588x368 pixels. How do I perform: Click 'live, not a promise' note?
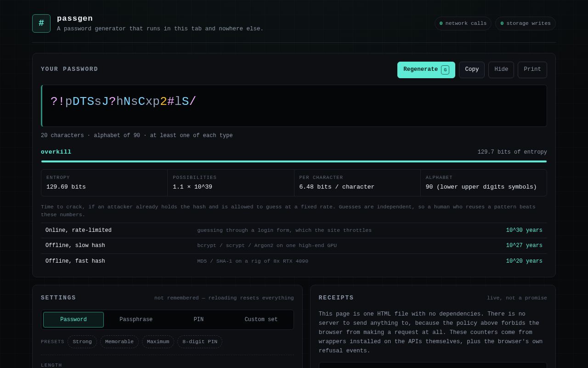[x=517, y=298]
